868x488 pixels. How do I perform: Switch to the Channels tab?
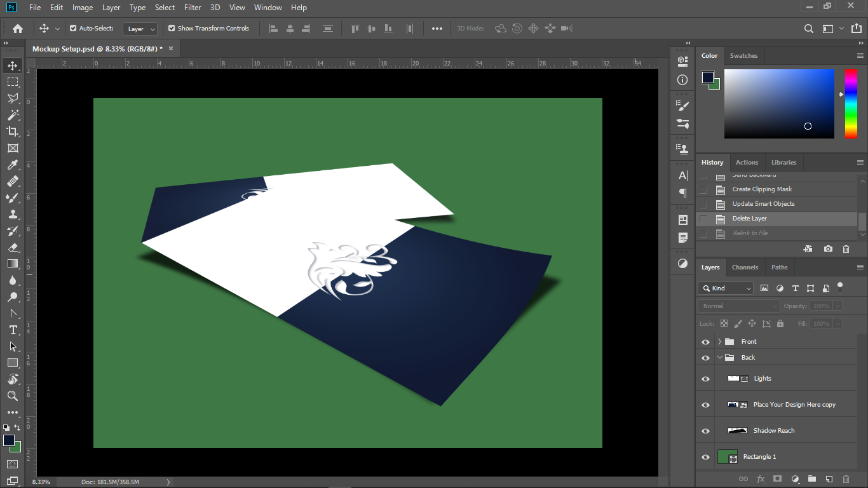click(745, 268)
